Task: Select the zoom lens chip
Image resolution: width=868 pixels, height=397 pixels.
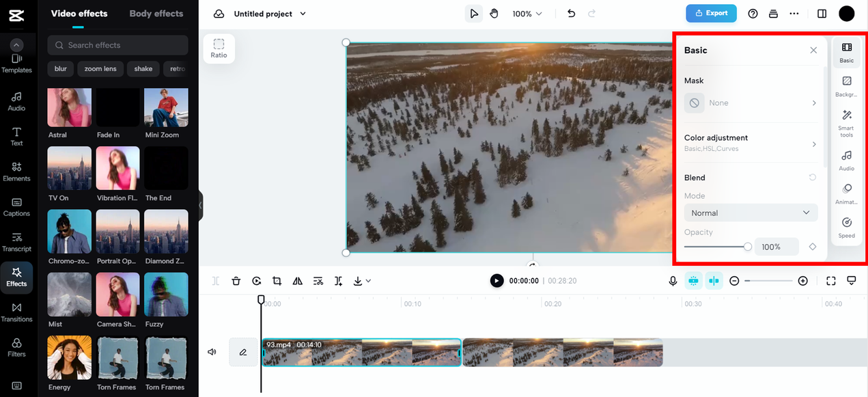Action: pos(100,69)
